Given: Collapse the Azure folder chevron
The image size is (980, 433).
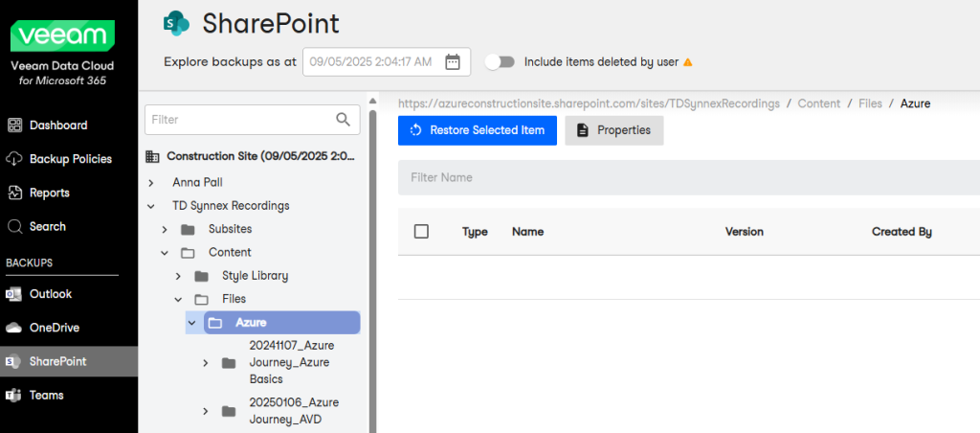Looking at the screenshot, I should pyautogui.click(x=191, y=323).
